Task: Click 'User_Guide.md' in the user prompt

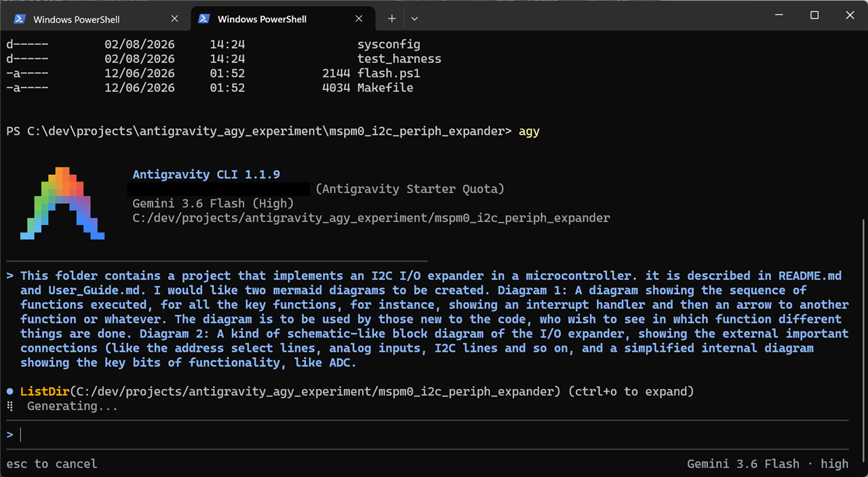Action: pos(94,290)
